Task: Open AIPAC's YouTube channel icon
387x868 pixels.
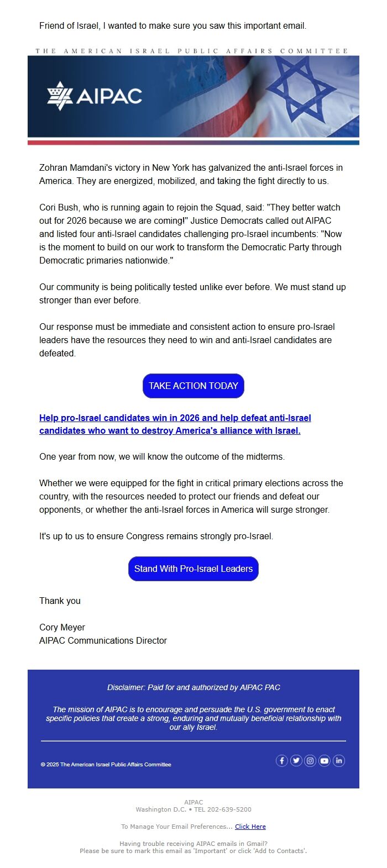Action: tap(325, 760)
